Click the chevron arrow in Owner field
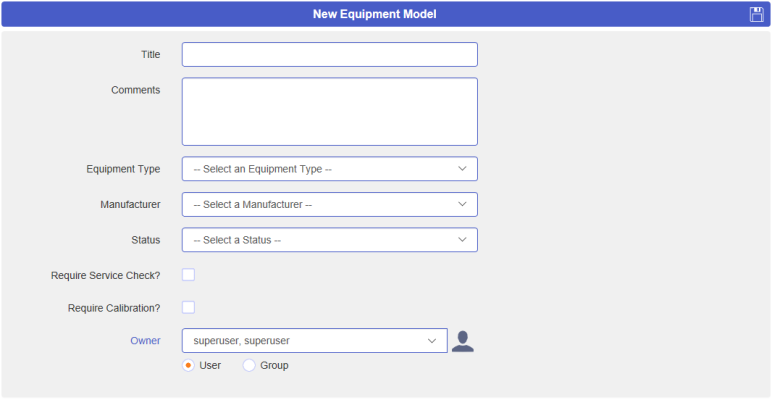772x400 pixels. (x=432, y=341)
